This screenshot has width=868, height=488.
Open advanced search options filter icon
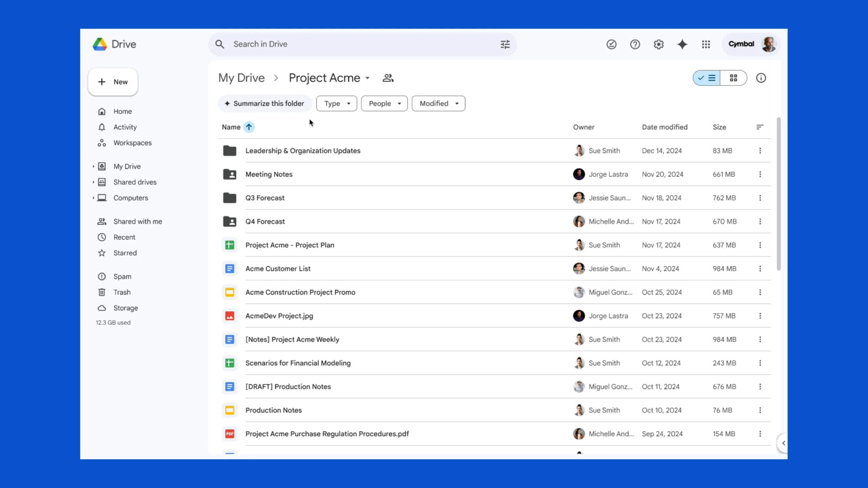click(505, 44)
